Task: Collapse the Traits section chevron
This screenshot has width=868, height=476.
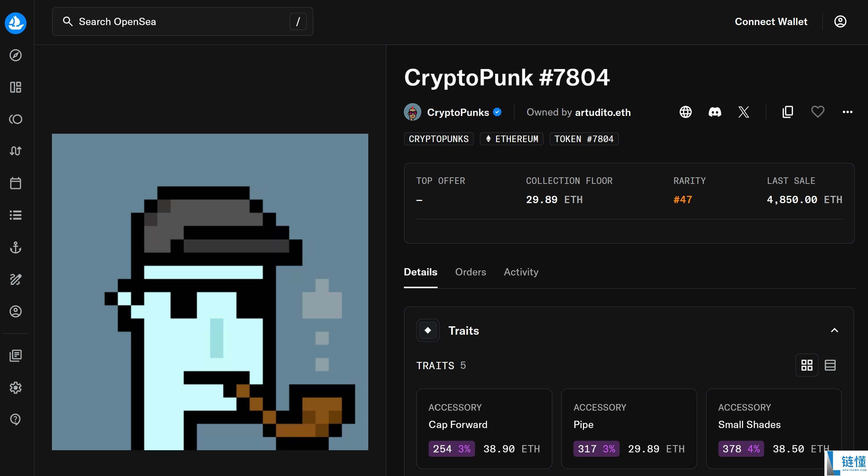Action: 835,330
